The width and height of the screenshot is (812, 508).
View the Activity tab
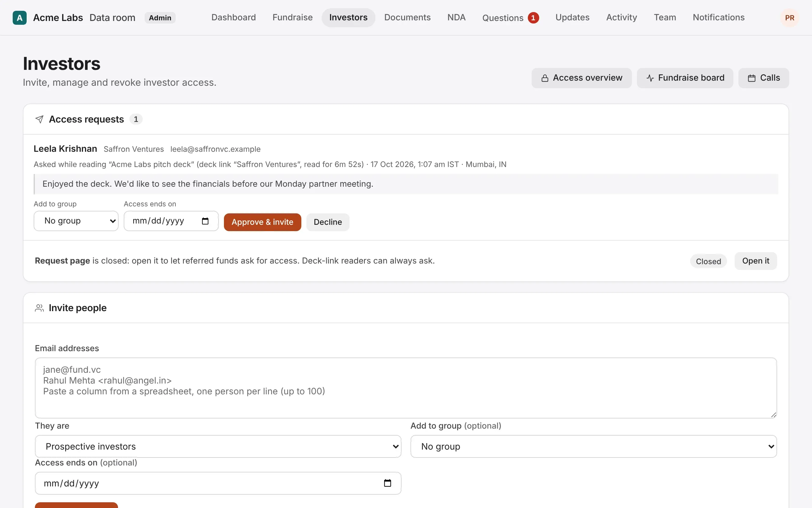pyautogui.click(x=622, y=17)
